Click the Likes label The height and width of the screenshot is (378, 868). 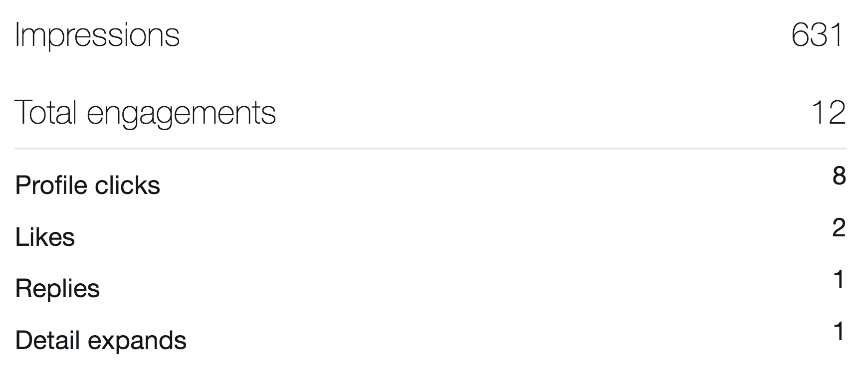(x=45, y=237)
